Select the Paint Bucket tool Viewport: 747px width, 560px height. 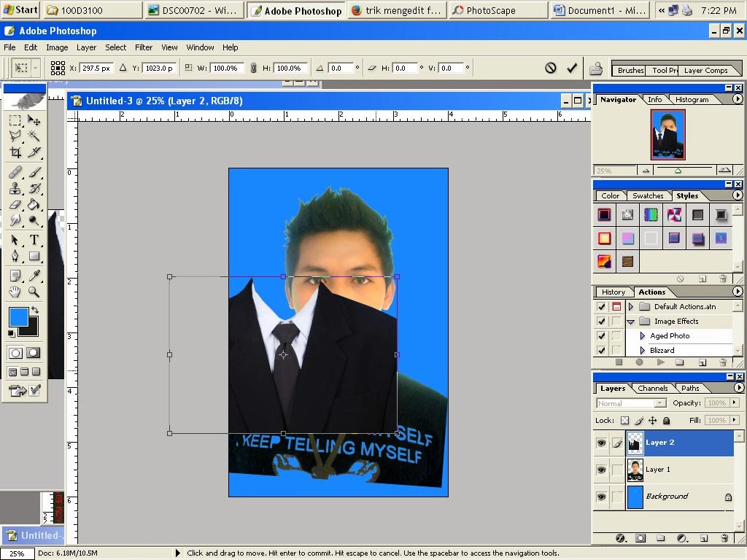pyautogui.click(x=34, y=204)
